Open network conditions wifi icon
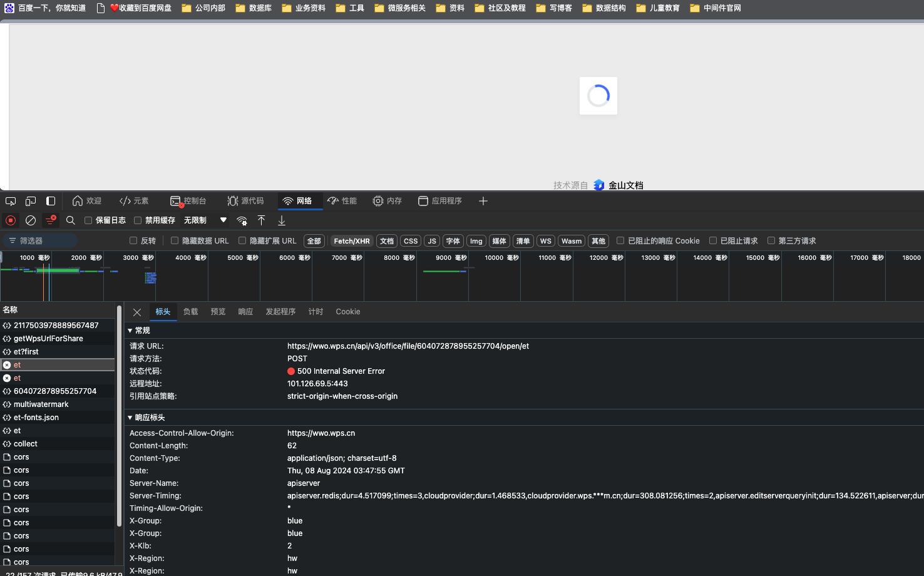 [x=242, y=220]
